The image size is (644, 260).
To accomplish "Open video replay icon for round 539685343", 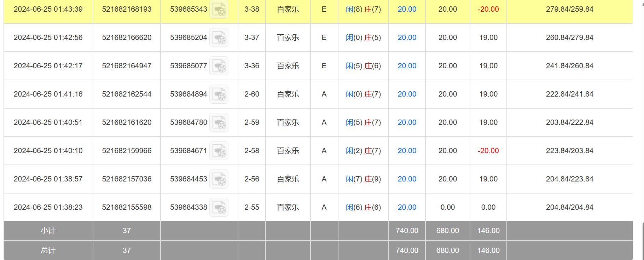I will (x=219, y=10).
